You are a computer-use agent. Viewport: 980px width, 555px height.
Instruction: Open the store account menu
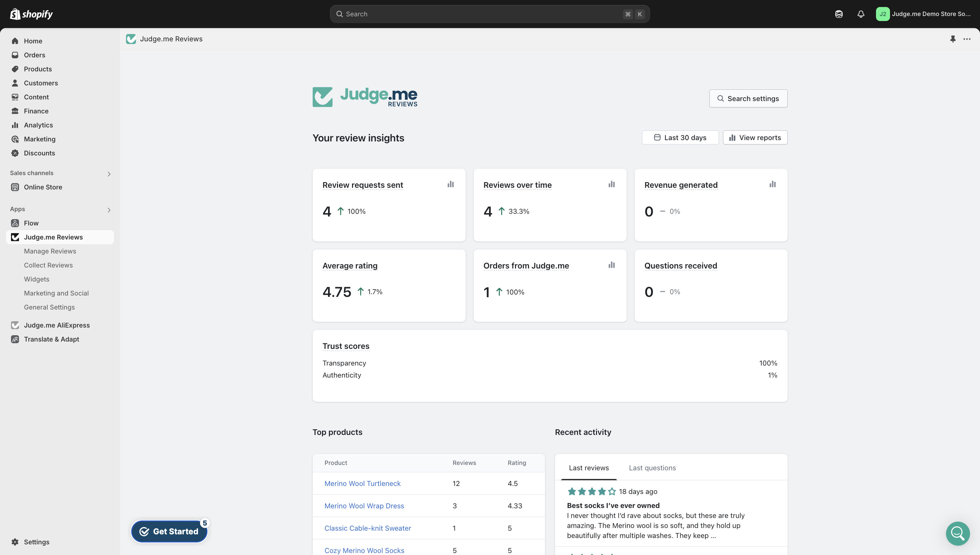923,14
